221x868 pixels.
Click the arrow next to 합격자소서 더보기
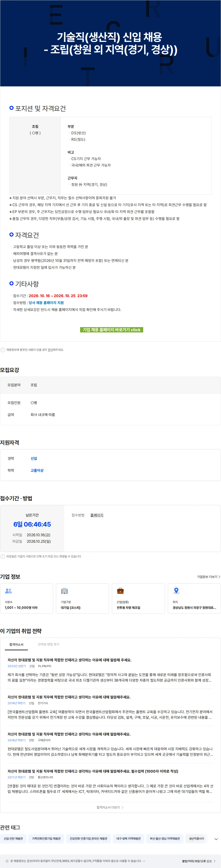(123, 807)
